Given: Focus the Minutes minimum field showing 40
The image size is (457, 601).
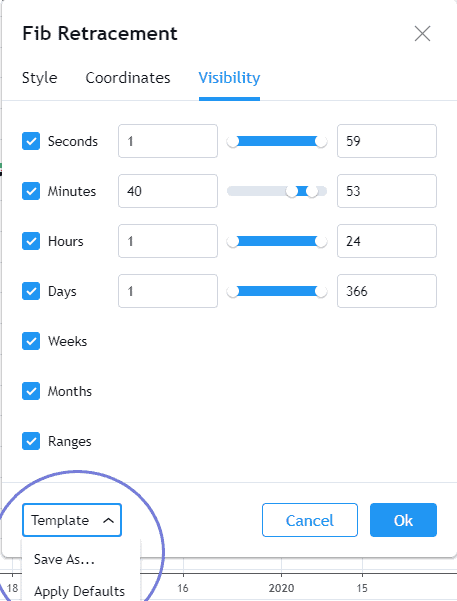Looking at the screenshot, I should pyautogui.click(x=168, y=191).
